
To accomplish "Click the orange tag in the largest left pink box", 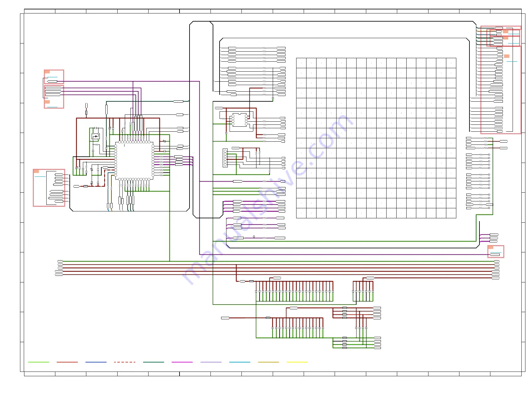I will (36, 171).
